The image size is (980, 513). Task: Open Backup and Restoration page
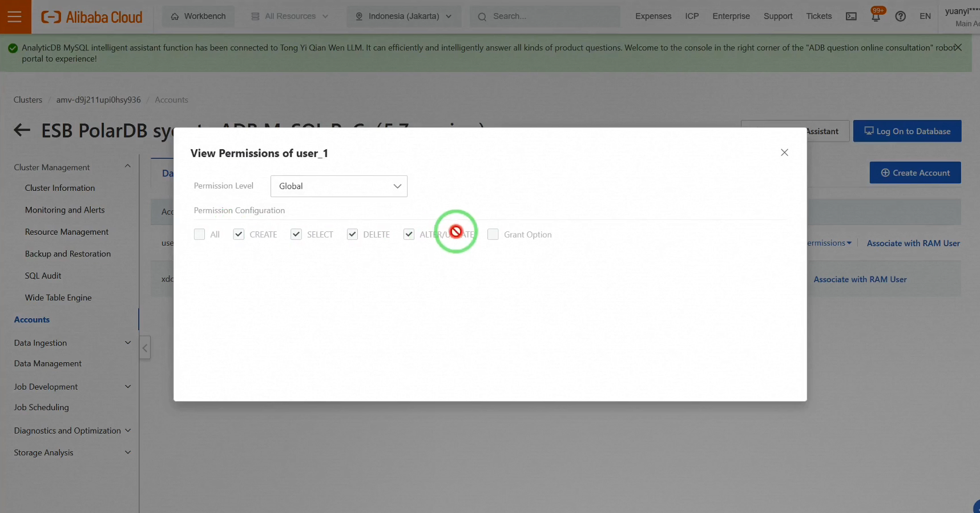point(68,254)
